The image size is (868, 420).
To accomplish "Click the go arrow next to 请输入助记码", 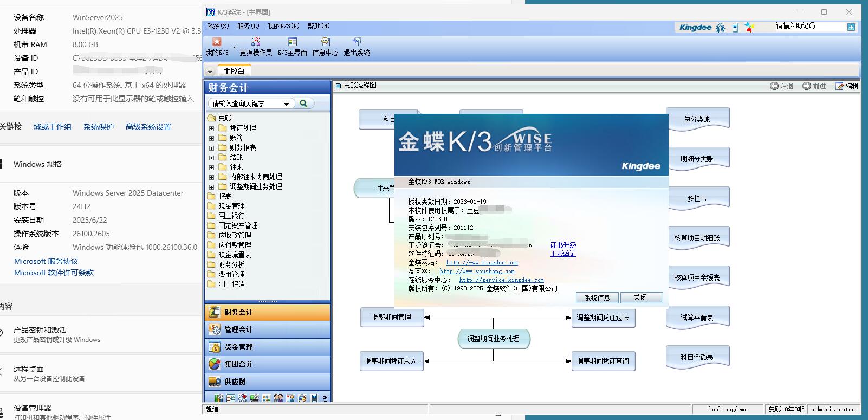I will tap(851, 27).
